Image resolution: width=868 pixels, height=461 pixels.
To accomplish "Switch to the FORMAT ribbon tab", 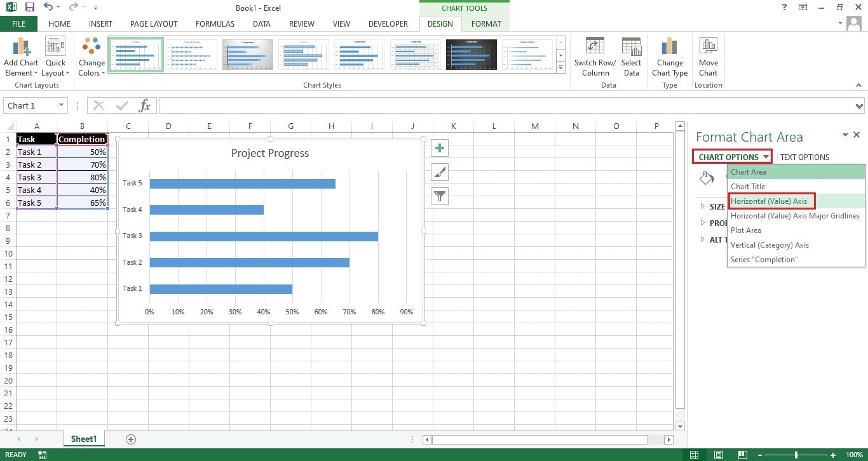I will coord(485,23).
